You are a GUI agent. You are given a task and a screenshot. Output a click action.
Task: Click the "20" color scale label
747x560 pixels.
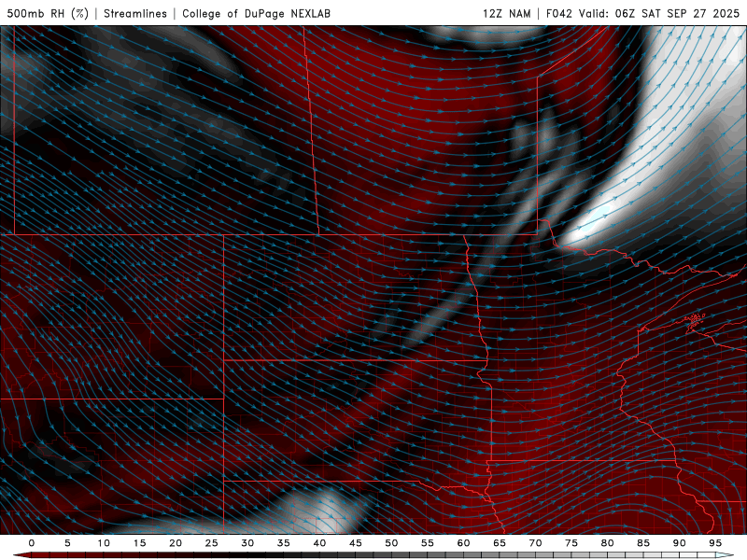176,543
